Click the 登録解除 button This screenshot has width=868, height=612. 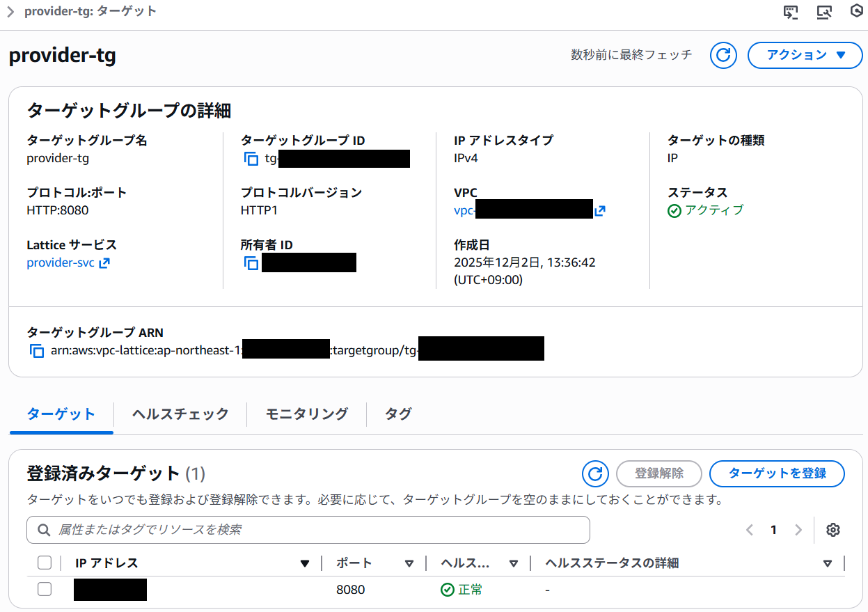tap(659, 473)
